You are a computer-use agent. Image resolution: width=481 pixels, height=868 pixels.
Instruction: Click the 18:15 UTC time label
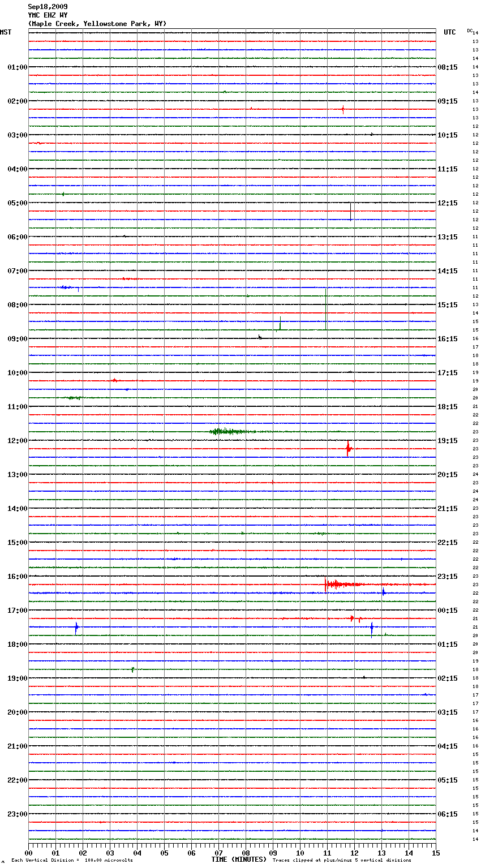tap(448, 407)
